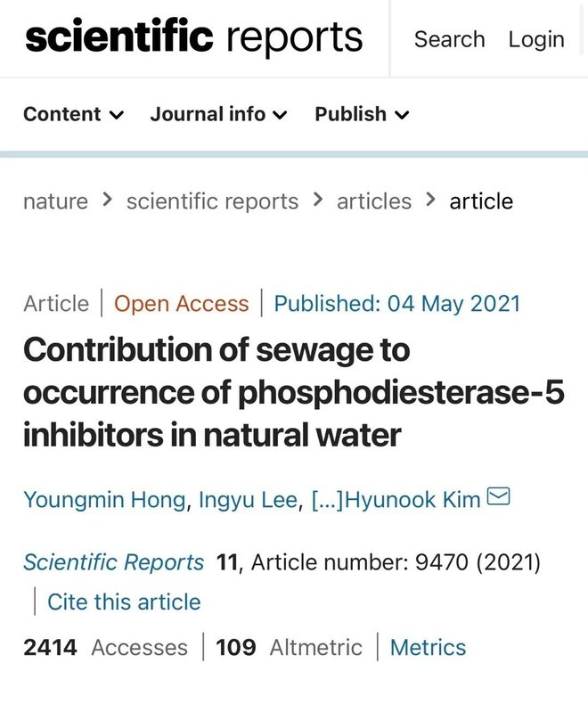
Task: Expand the Journal info dropdown
Action: [x=218, y=114]
